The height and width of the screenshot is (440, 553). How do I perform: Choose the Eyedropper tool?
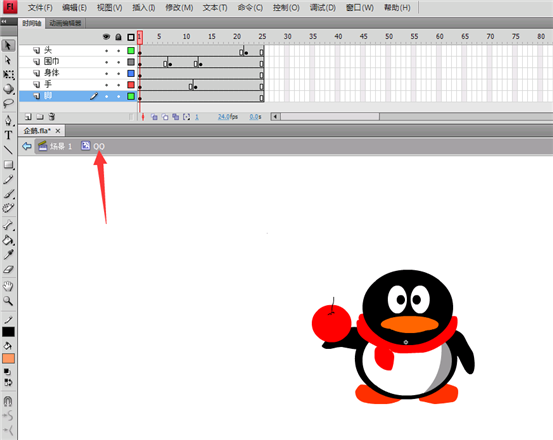pyautogui.click(x=8, y=255)
